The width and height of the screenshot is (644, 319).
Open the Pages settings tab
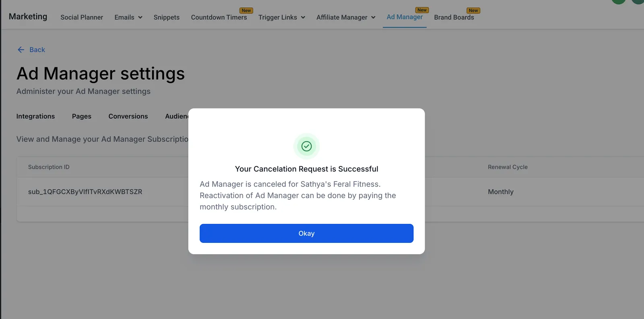(82, 116)
